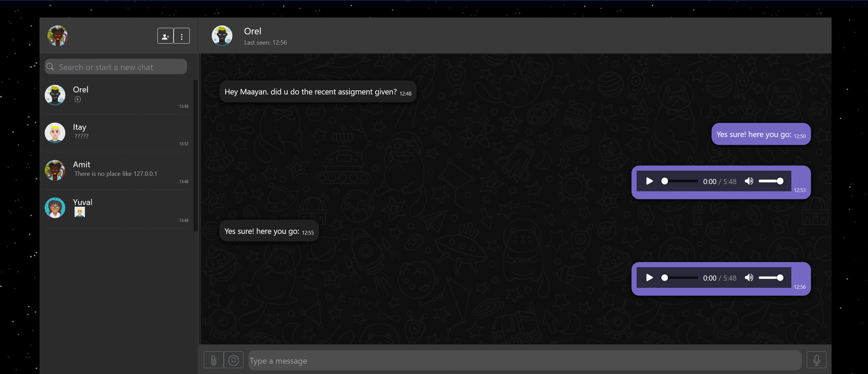Screen dimensions: 868x374
Task: Select the Orel conversation in sidebar
Action: click(x=117, y=96)
